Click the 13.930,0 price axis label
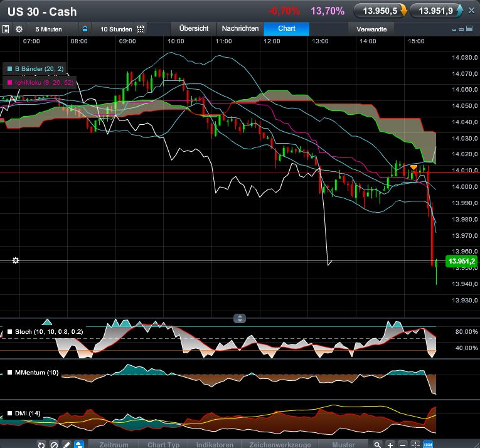Screen dimensions: 480x448 (465, 300)
